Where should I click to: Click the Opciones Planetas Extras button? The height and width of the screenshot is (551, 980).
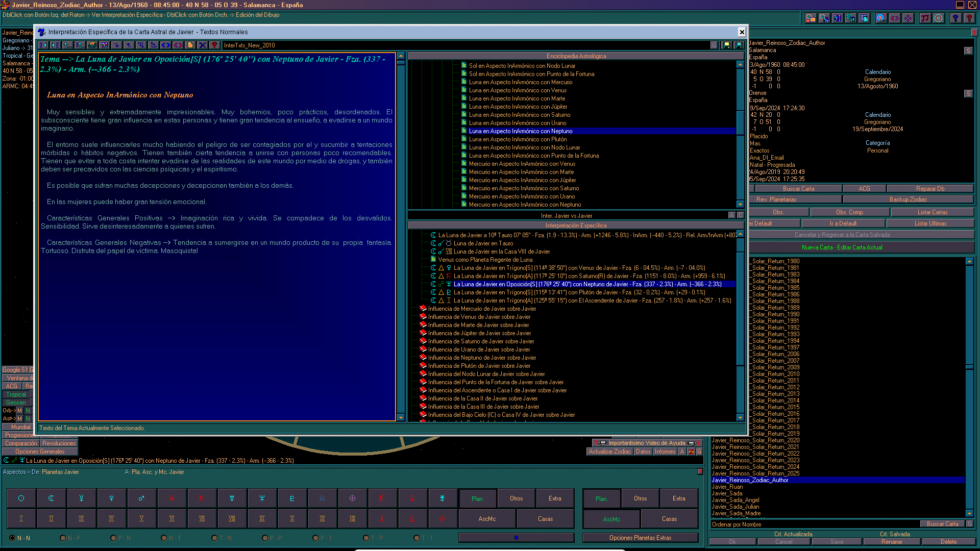coord(640,538)
